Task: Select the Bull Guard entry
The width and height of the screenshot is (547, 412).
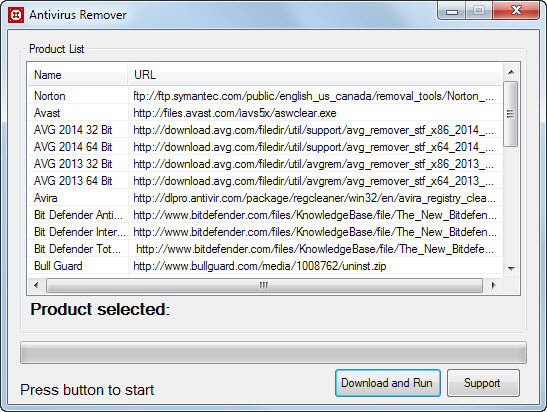Action: (265, 266)
